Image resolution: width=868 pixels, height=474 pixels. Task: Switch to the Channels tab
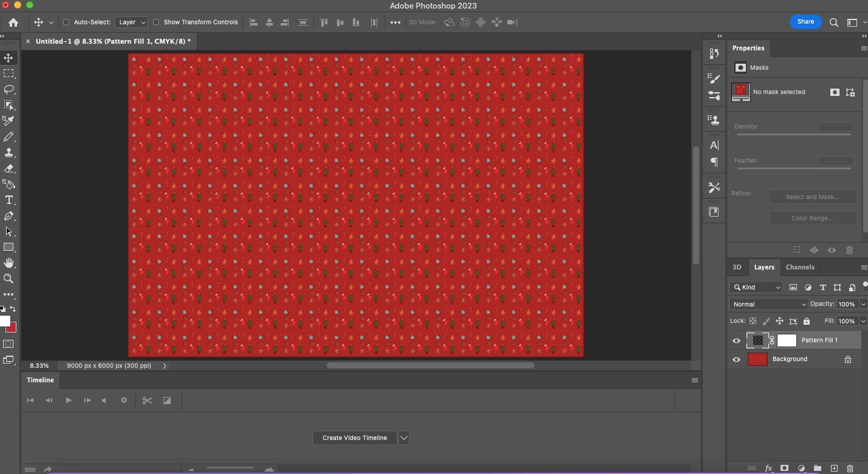coord(799,267)
